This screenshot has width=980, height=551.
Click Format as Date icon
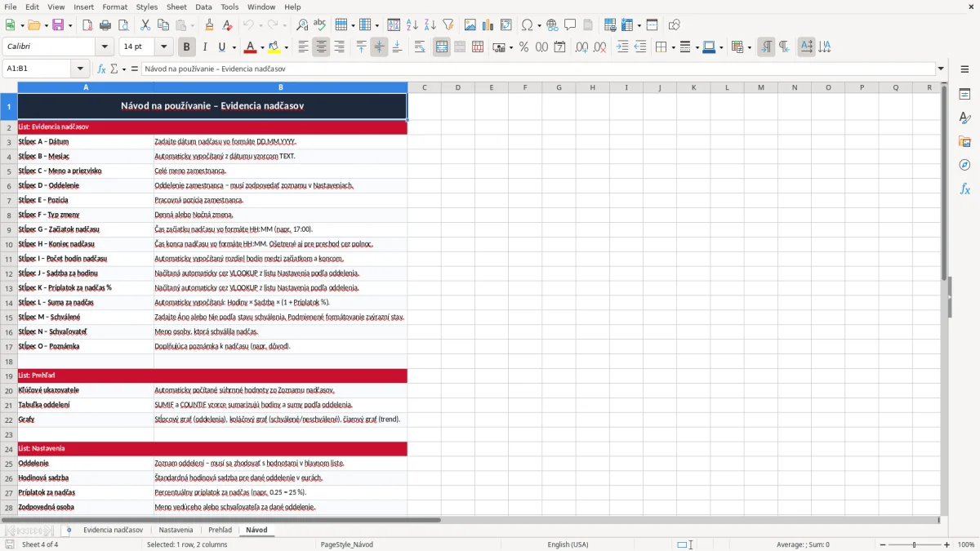pos(559,47)
